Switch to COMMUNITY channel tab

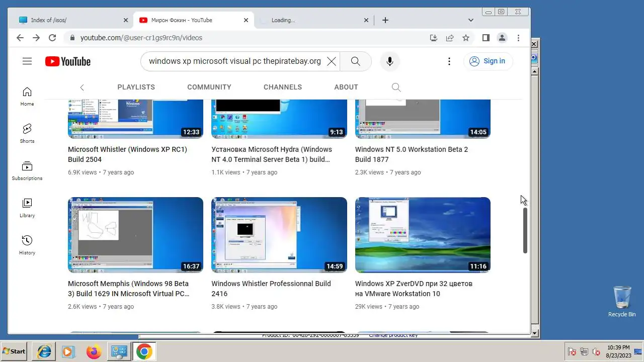click(x=209, y=87)
